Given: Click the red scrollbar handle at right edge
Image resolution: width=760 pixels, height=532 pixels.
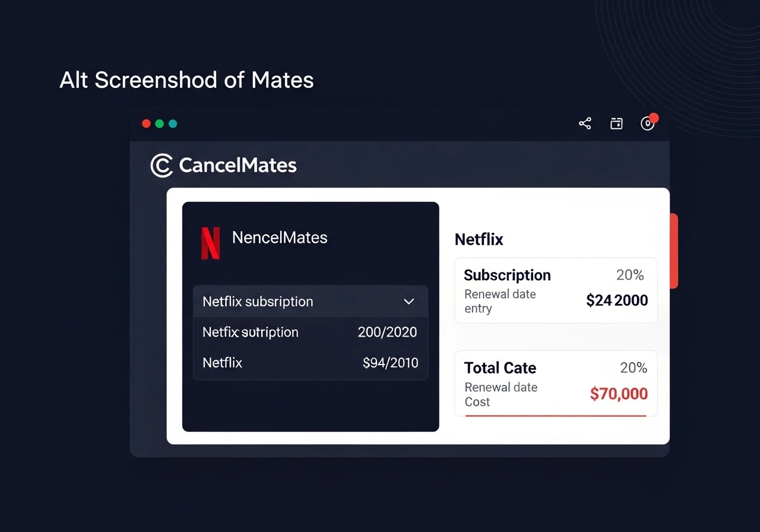Looking at the screenshot, I should (674, 251).
